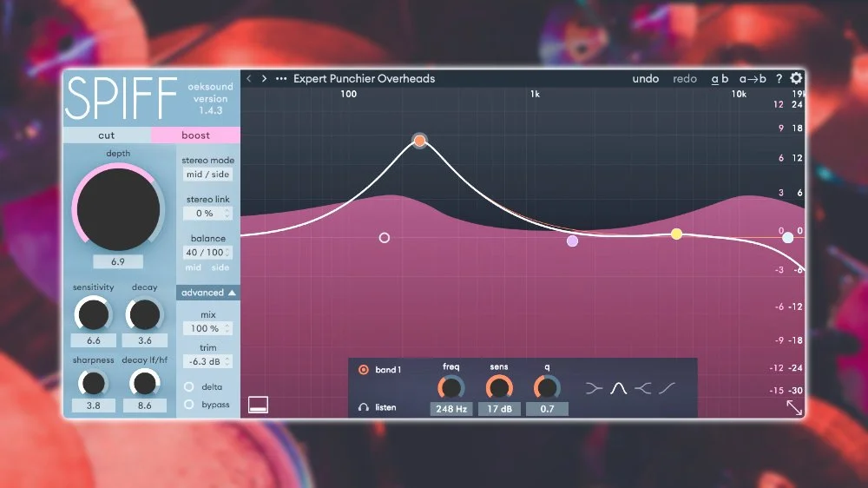Open preset name Expert Punchier Overheads
This screenshot has height=488, width=868.
point(365,79)
